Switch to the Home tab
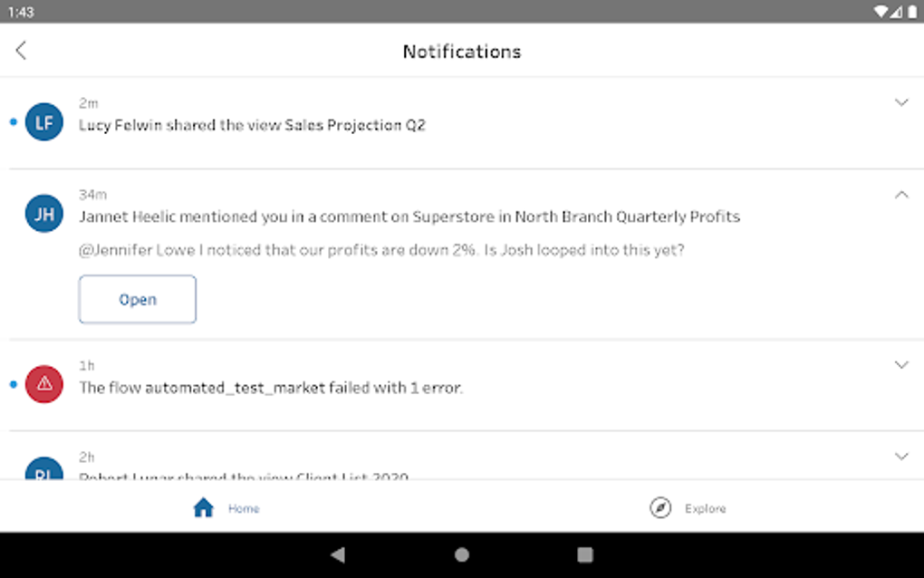 point(226,507)
